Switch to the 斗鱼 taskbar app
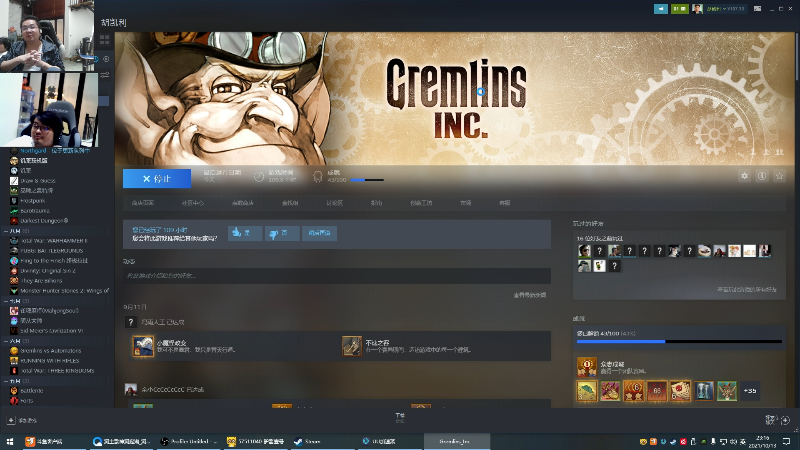The height and width of the screenshot is (450, 800). coord(54,441)
